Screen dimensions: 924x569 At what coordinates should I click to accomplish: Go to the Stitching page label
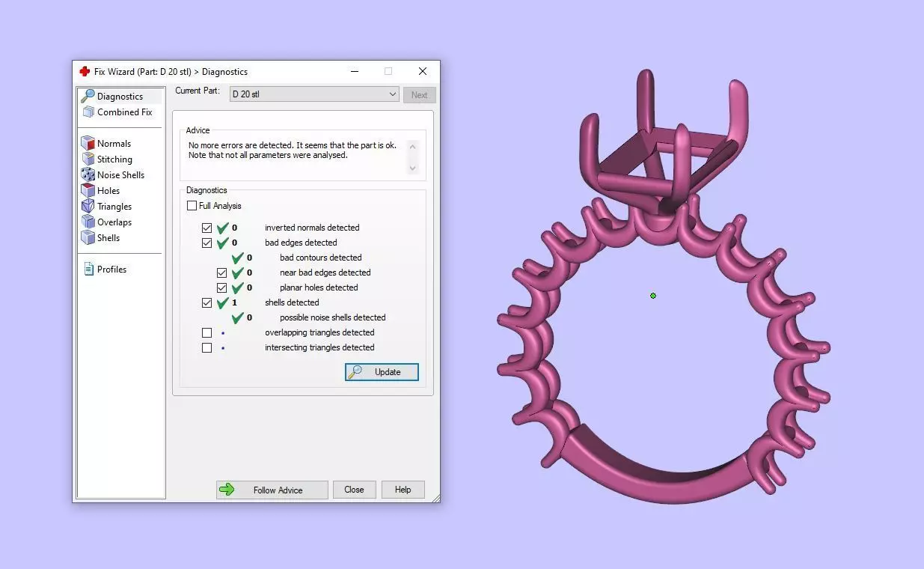[114, 159]
